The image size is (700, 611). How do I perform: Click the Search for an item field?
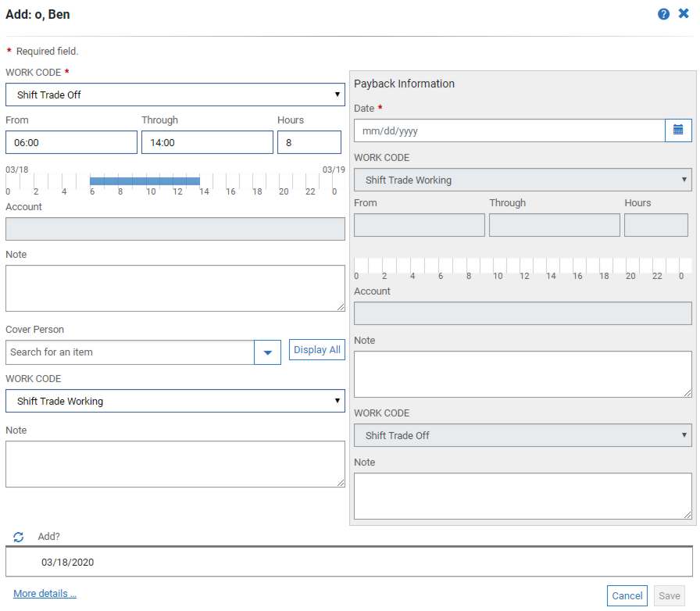(x=130, y=352)
